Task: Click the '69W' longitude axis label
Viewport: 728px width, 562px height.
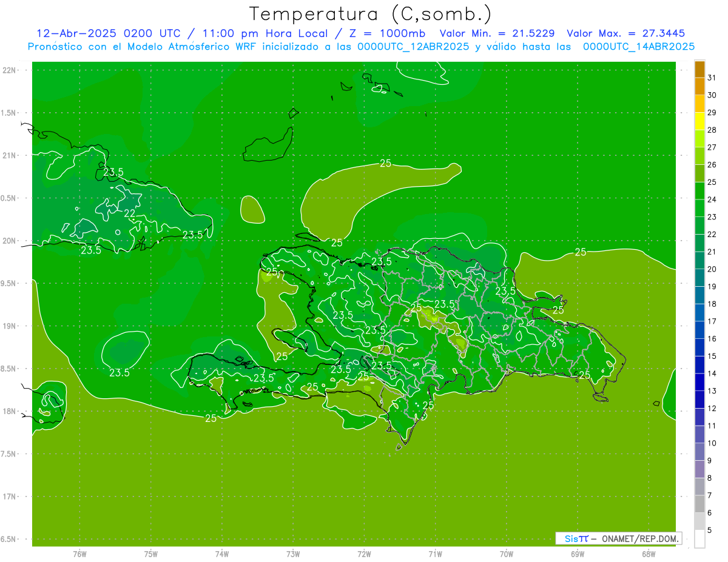Action: pos(578,554)
